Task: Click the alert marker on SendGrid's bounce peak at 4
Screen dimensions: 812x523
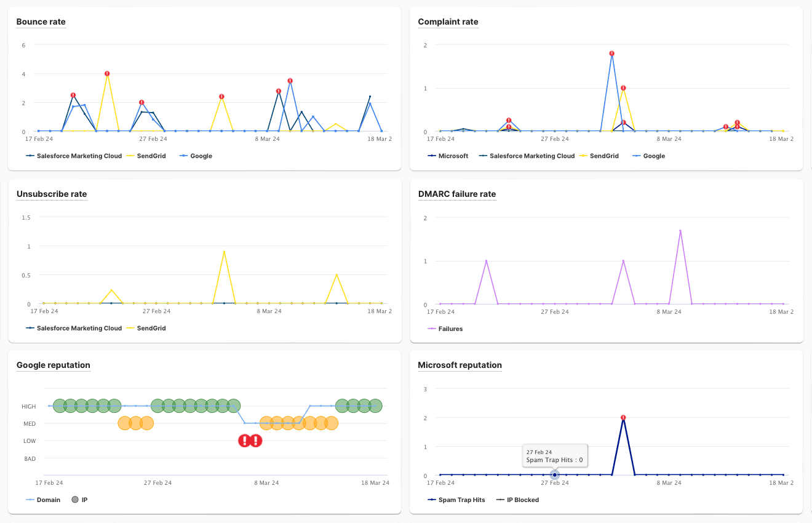Action: (x=107, y=74)
